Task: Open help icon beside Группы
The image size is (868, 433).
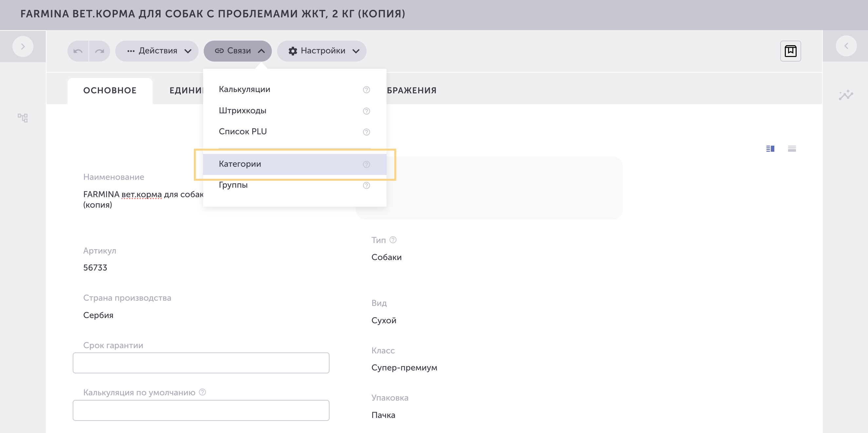Action: pos(366,185)
